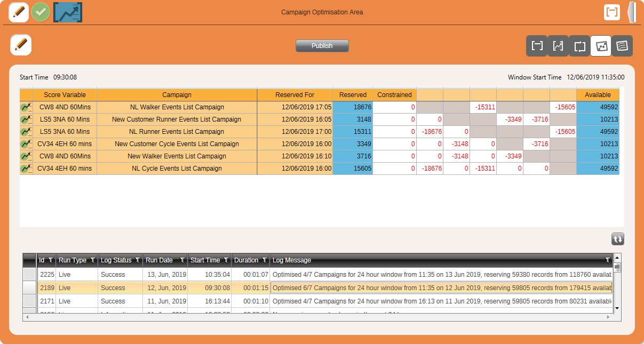The image size is (644, 344).
Task: Refresh the log grid with arrows icon
Action: click(x=618, y=239)
